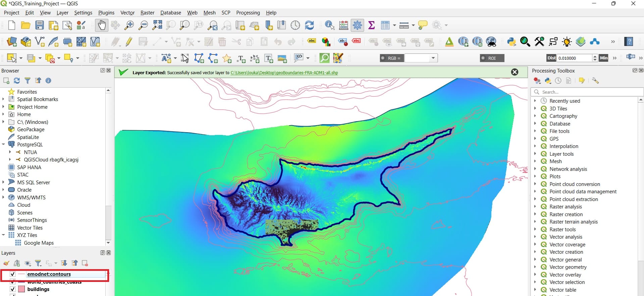
Task: Select the Pan Map hand tool
Action: point(102,25)
